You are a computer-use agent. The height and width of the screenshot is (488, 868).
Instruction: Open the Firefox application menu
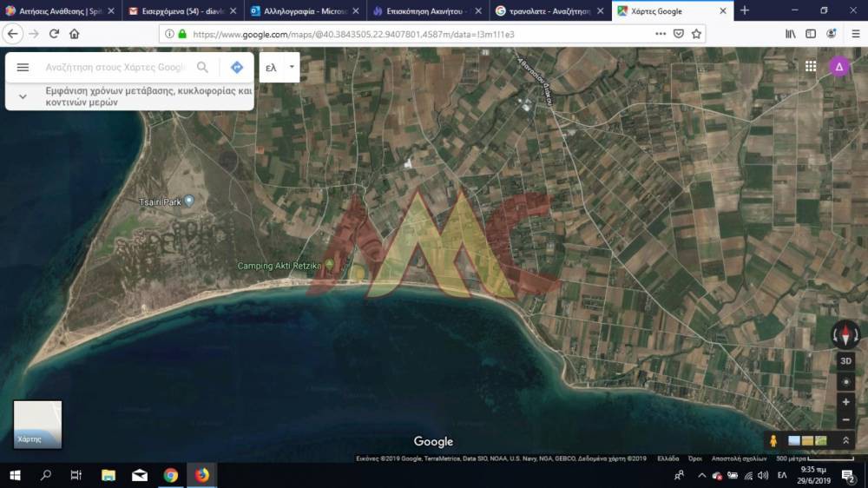pyautogui.click(x=856, y=34)
